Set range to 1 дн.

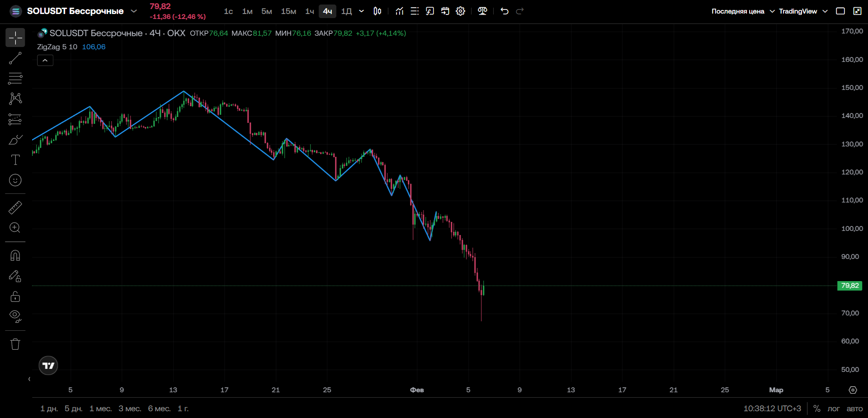pos(49,409)
